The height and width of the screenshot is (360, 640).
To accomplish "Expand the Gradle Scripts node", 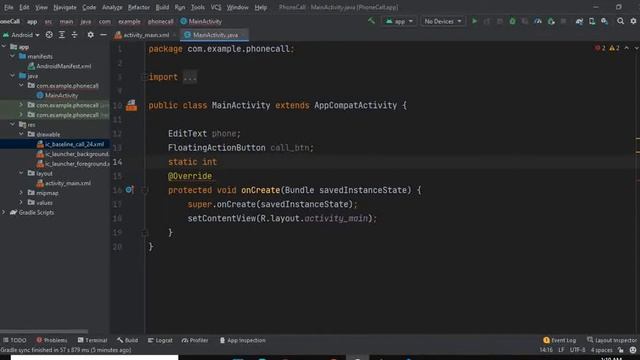I will 4,212.
